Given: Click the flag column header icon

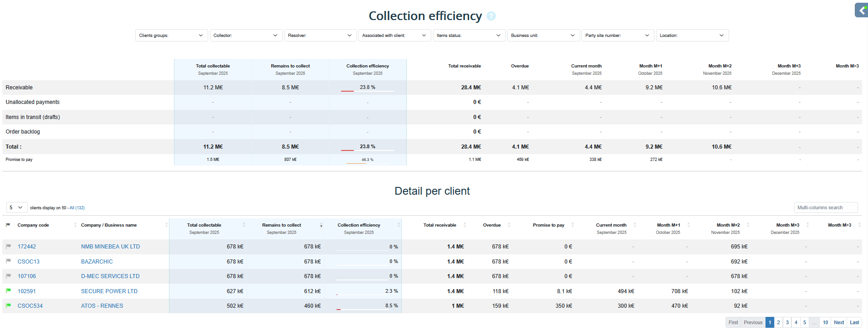Looking at the screenshot, I should pos(8,225).
